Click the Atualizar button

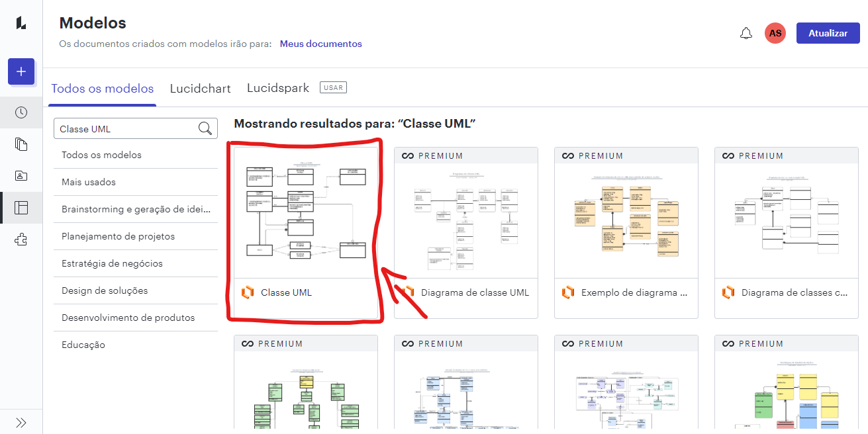[828, 32]
